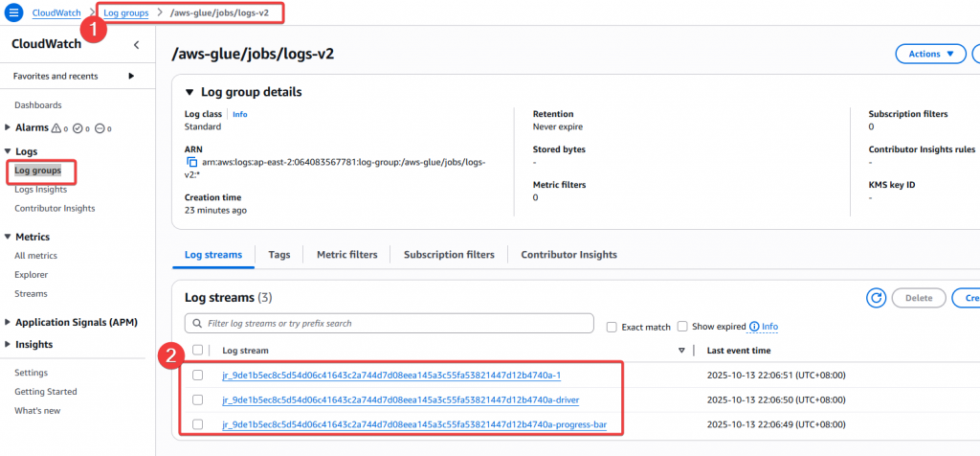
Task: Click the Never expire retention value
Action: [x=558, y=126]
